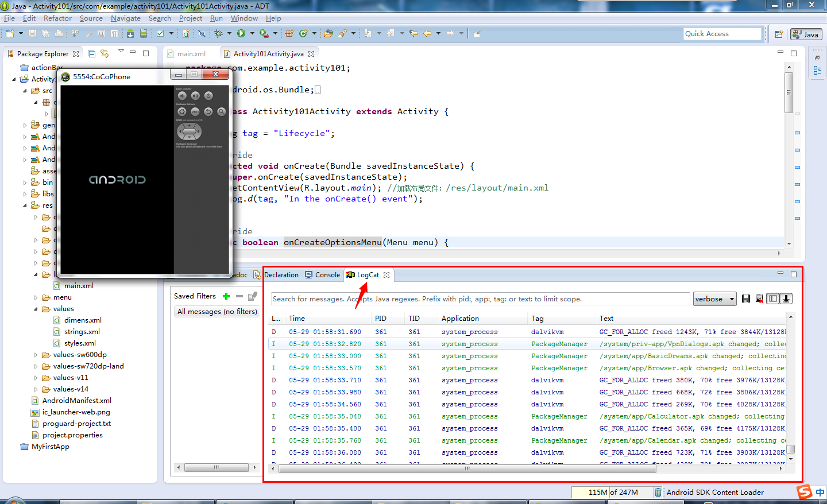Click the Print toolbar icon
This screenshot has width=827, height=504.
coord(59,33)
